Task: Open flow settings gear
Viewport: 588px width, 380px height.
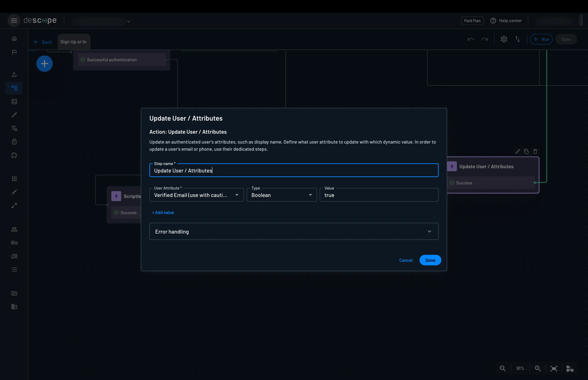Action: coord(504,39)
